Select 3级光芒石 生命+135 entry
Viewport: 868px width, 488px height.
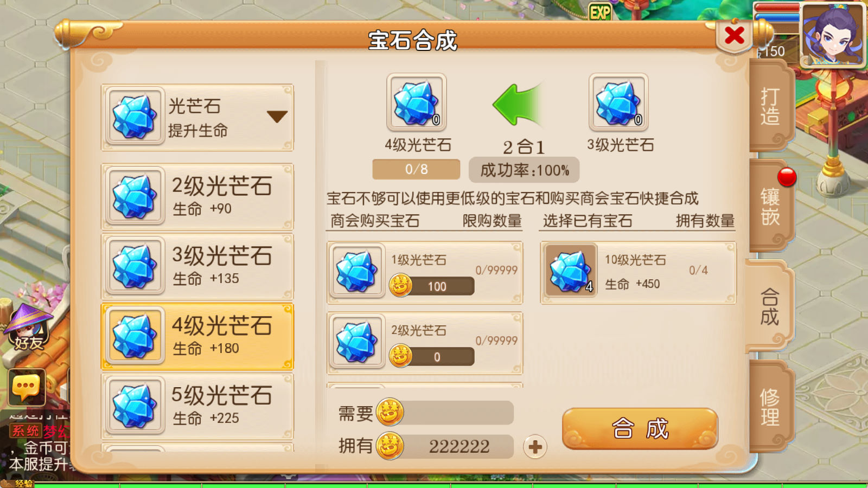pos(197,266)
